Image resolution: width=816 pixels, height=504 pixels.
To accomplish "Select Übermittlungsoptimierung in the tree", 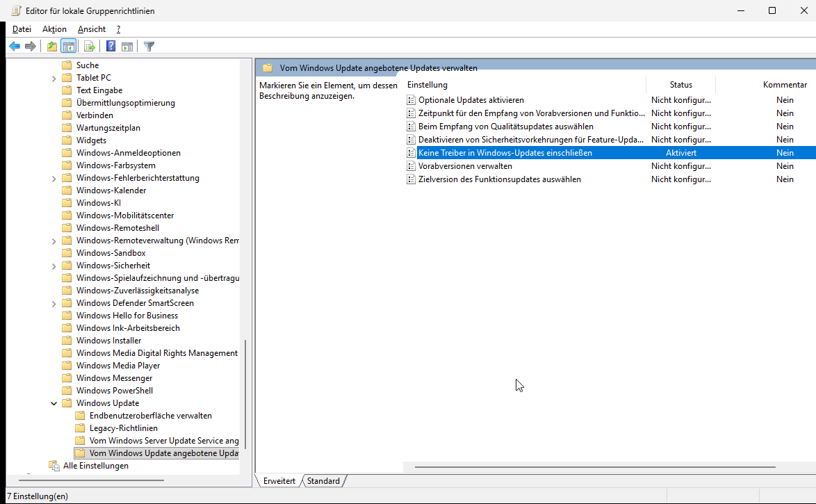I will pyautogui.click(x=125, y=103).
